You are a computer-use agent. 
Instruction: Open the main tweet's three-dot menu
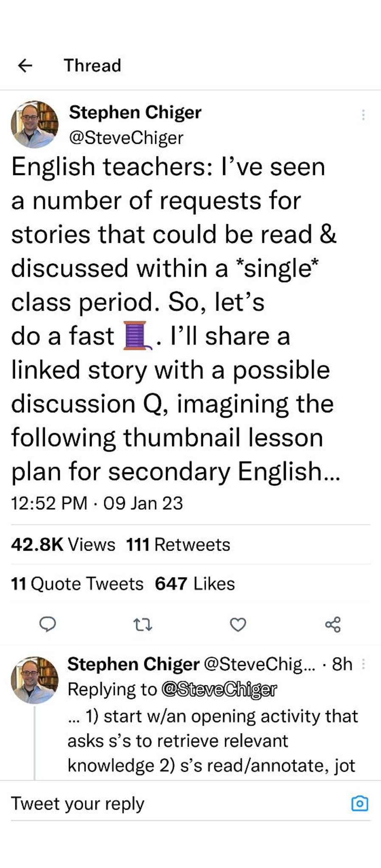coord(363,115)
